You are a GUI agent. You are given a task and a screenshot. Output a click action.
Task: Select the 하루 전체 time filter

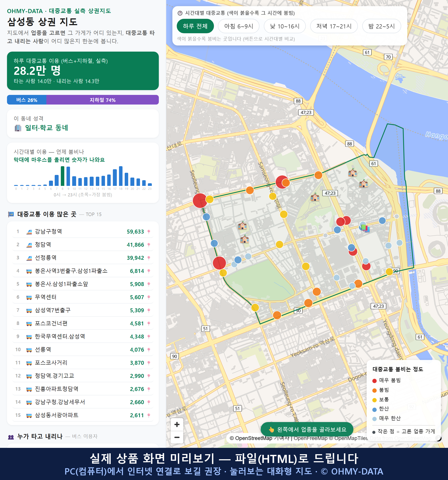click(195, 26)
